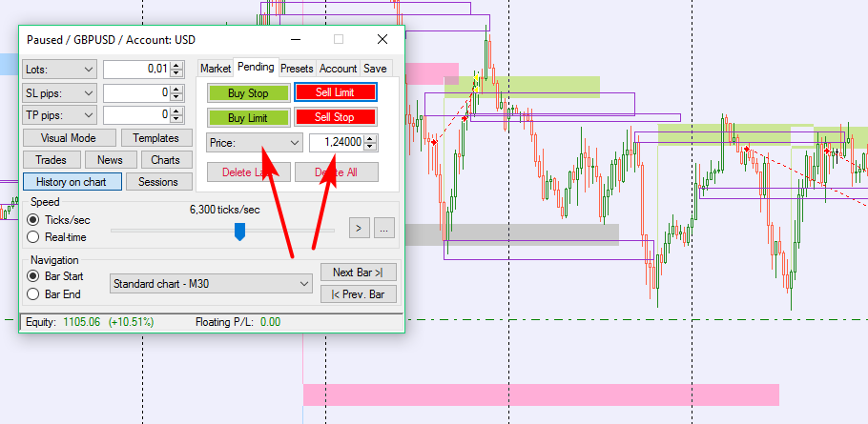Open the SL pips dropdown
868x424 pixels.
pos(59,92)
